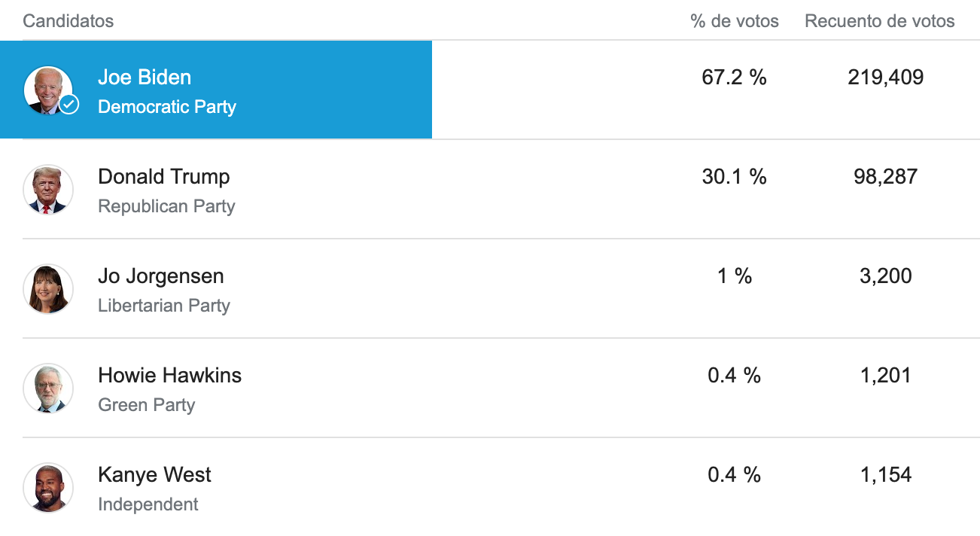Select the Jo Jorgensen candidate name

pyautogui.click(x=160, y=276)
